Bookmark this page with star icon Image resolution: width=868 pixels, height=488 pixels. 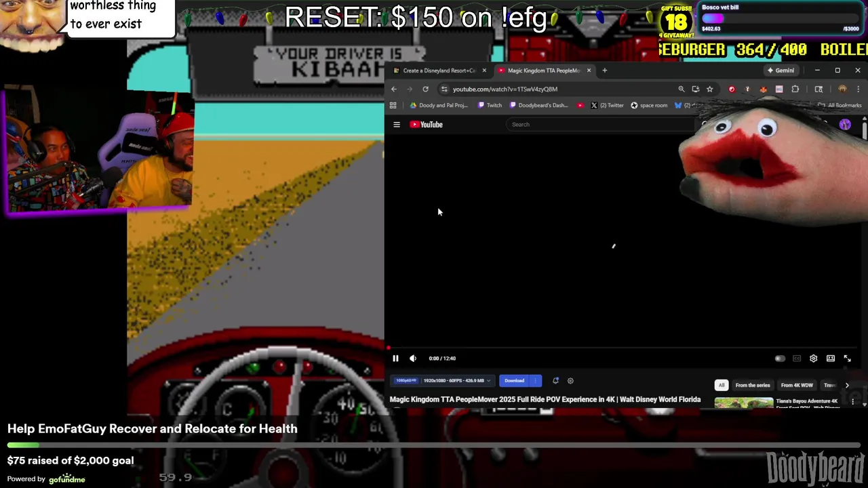click(x=710, y=89)
